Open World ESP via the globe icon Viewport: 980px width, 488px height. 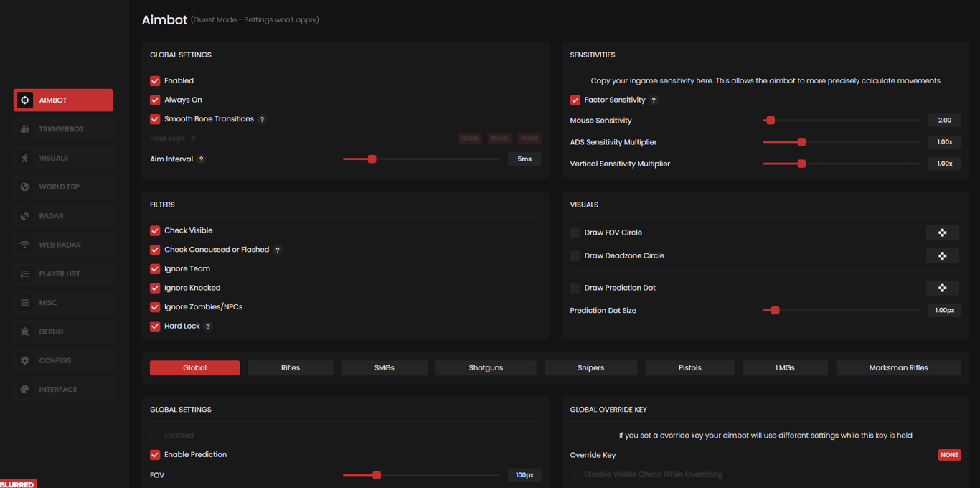(25, 187)
